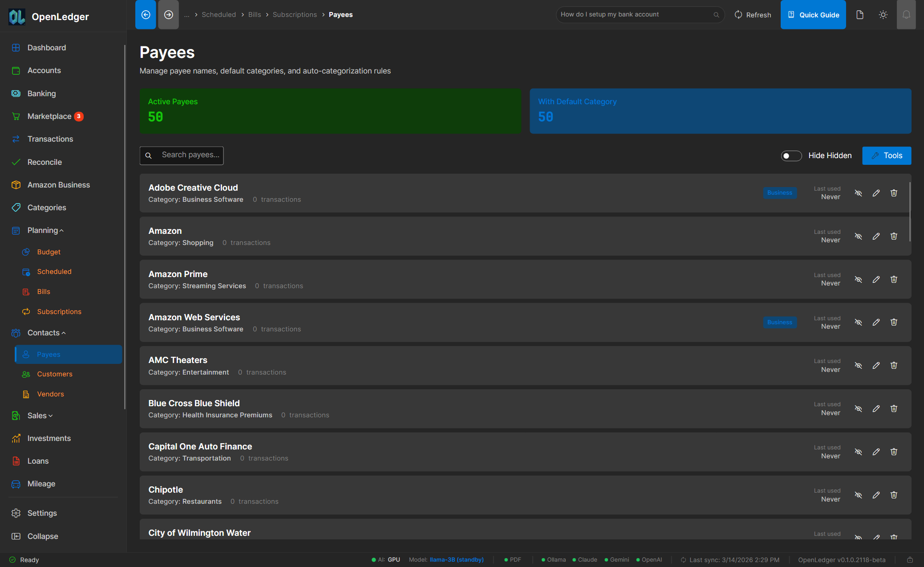Click the Tools button
This screenshot has width=924, height=567.
click(x=886, y=156)
